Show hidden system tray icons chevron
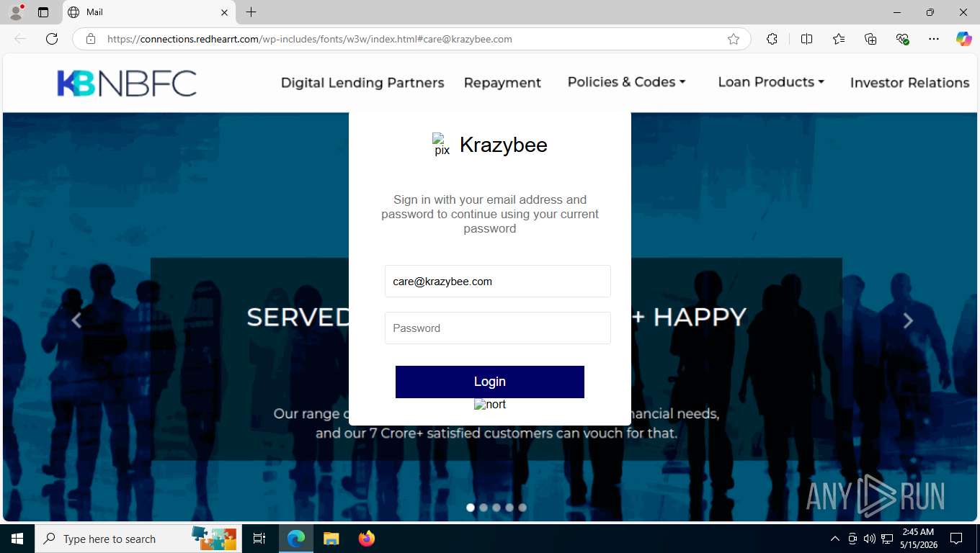 (835, 539)
